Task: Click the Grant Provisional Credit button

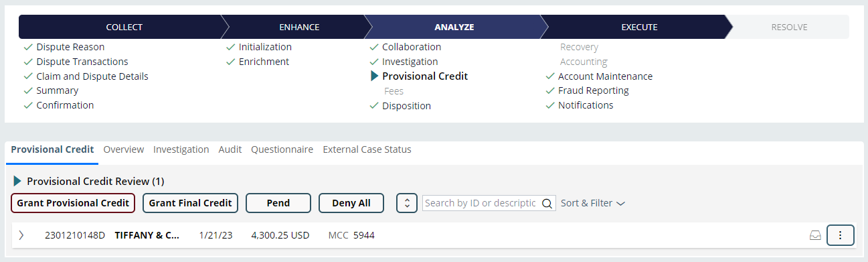Action: click(73, 203)
